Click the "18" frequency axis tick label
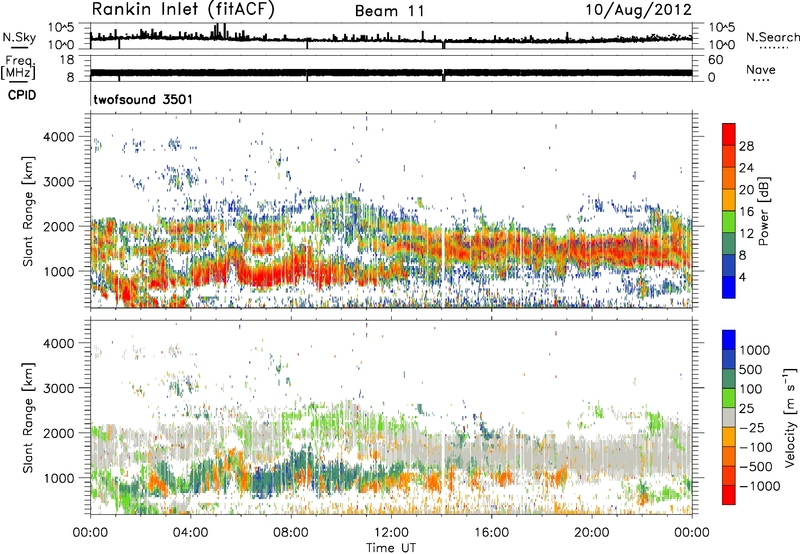This screenshot has height=554, width=800. coord(67,60)
